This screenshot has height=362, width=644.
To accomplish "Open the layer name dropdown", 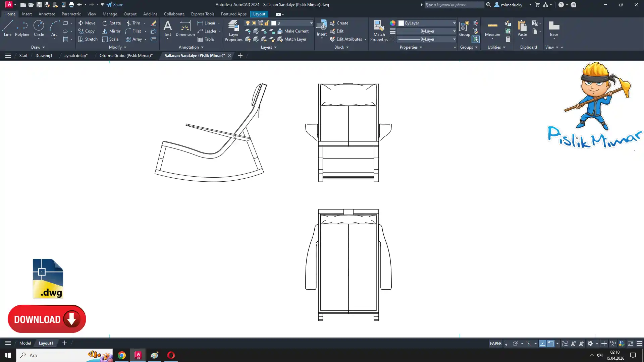I will [311, 23].
